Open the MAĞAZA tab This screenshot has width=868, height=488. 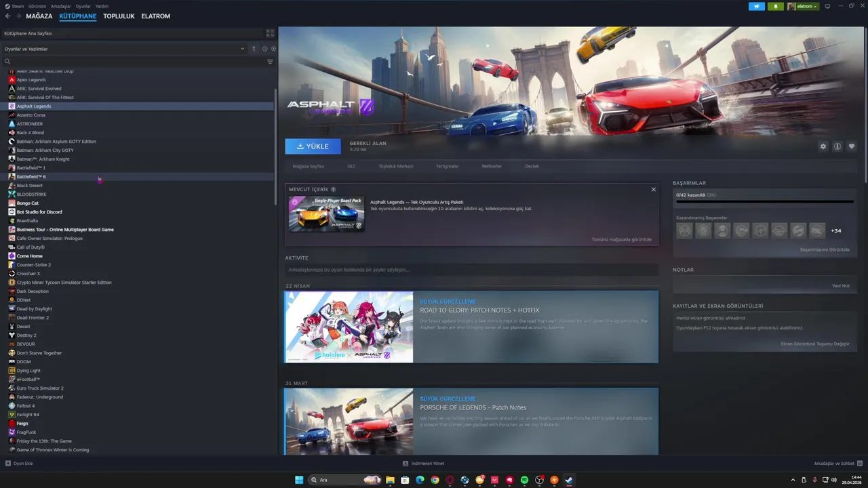click(x=39, y=16)
